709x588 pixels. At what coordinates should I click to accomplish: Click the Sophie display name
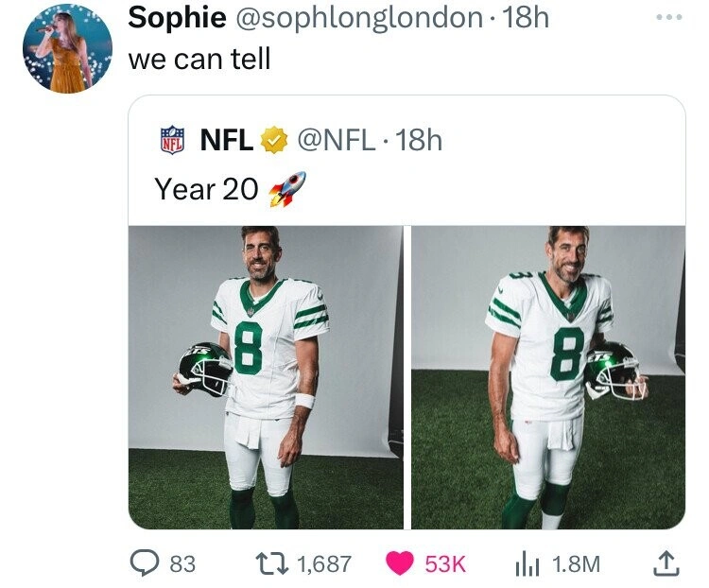177,17
